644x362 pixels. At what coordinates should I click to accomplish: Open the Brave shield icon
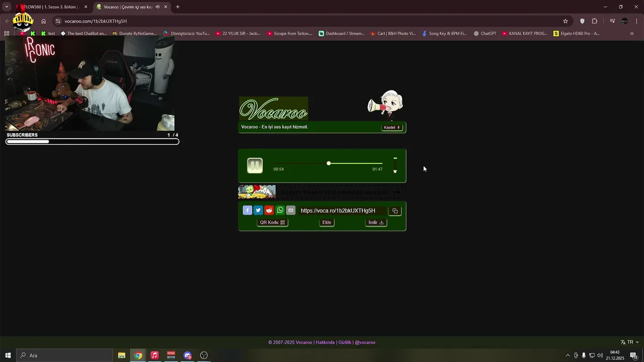pos(583,21)
